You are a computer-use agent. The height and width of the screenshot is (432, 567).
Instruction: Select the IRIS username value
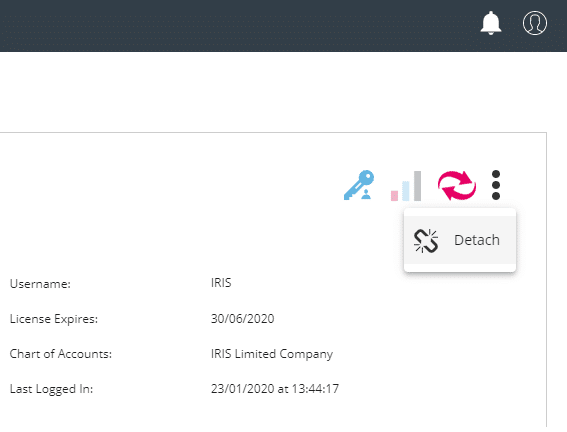tap(221, 283)
